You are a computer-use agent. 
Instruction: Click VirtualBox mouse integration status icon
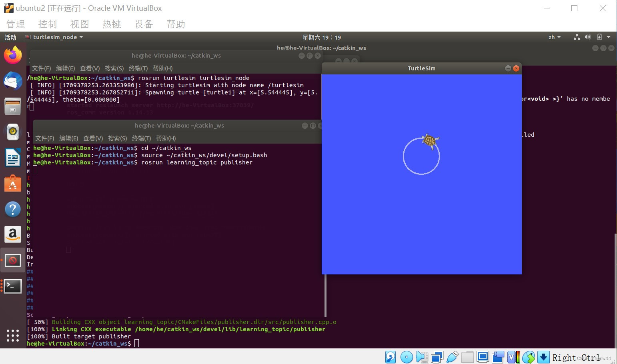tap(528, 357)
